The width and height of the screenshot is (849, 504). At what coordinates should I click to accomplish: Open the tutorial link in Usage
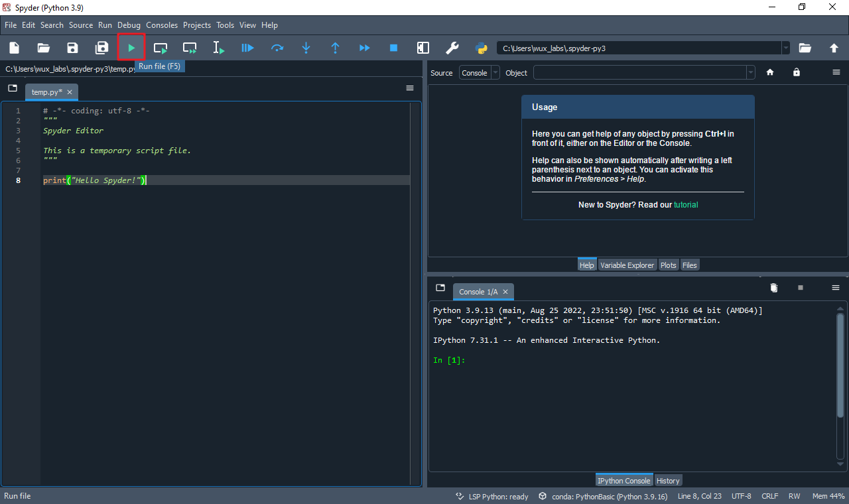pos(686,205)
